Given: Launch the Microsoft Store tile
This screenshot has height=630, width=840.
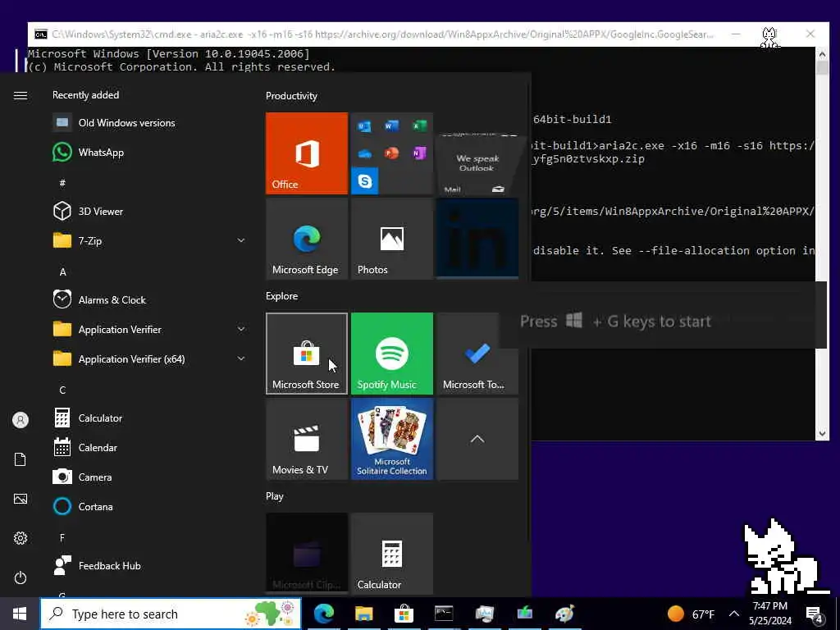Looking at the screenshot, I should 307,354.
